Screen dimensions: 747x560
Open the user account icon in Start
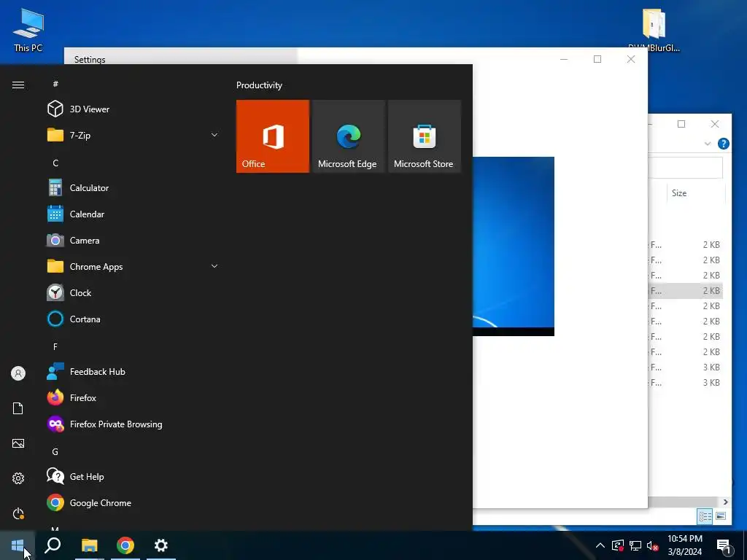click(18, 373)
